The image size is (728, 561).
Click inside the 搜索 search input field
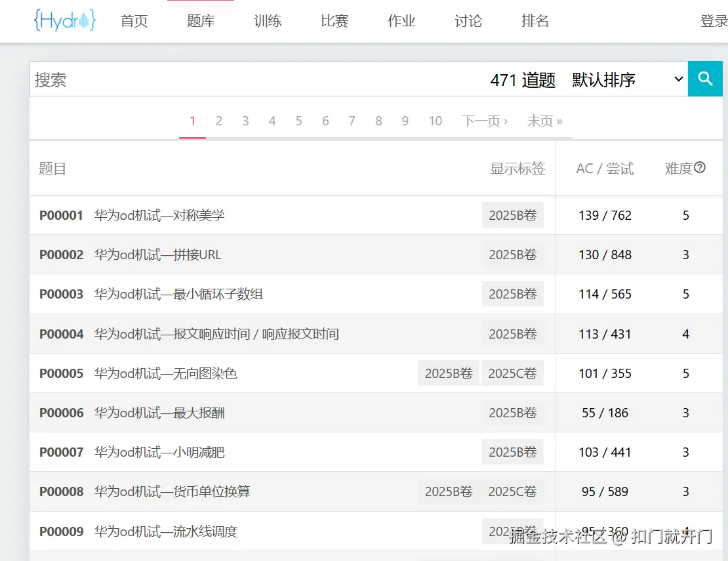(x=197, y=79)
